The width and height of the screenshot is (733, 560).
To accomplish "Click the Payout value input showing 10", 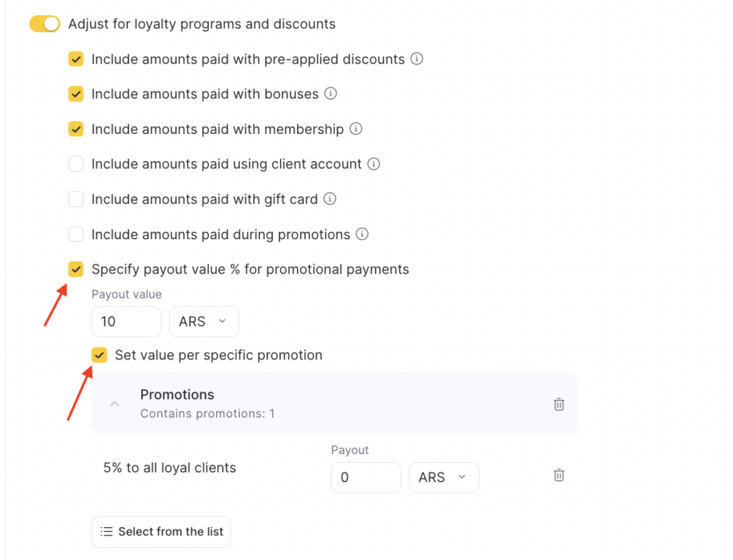I will click(126, 322).
